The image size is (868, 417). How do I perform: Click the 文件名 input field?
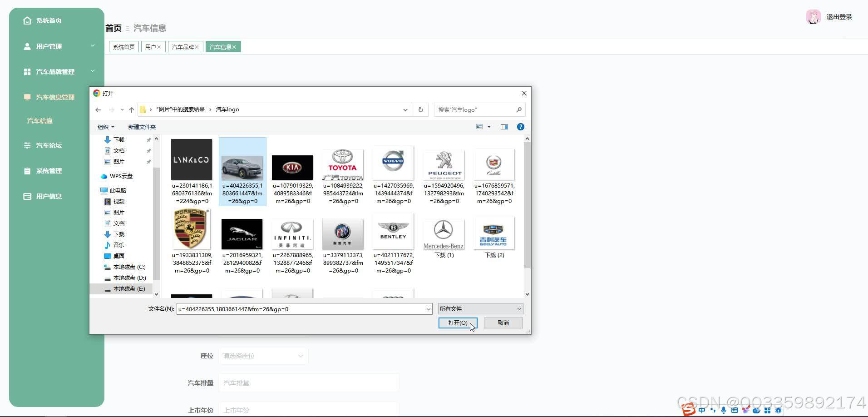coord(301,309)
